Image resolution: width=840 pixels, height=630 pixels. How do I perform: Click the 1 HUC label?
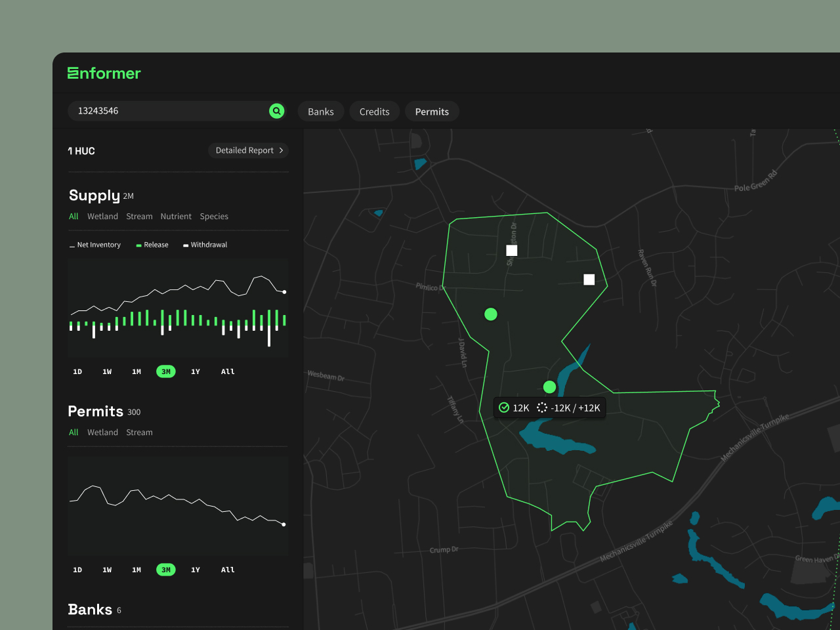click(x=81, y=151)
